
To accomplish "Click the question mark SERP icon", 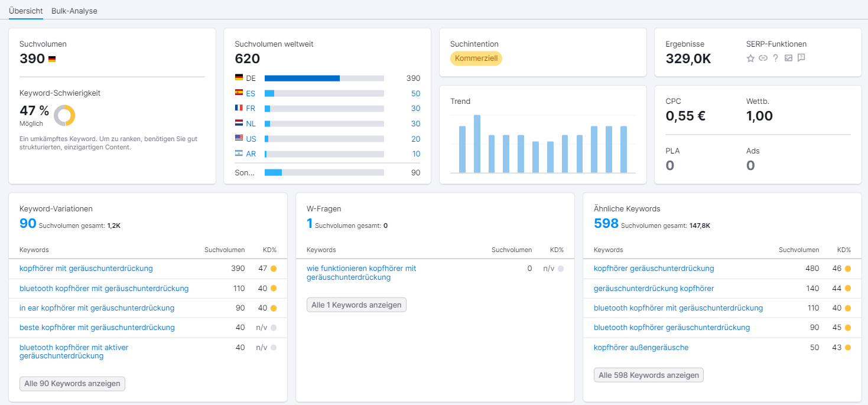I will [x=776, y=58].
